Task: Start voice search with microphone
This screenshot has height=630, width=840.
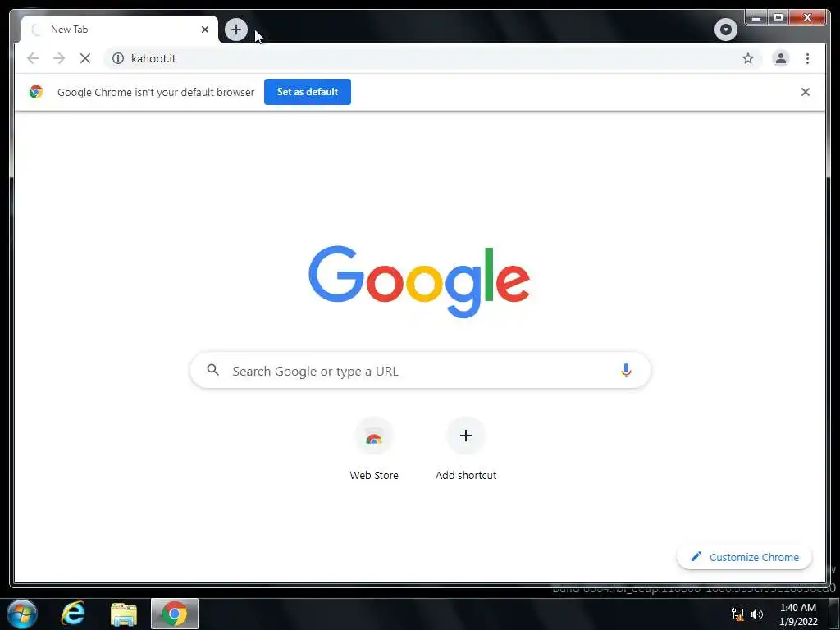Action: [x=626, y=370]
